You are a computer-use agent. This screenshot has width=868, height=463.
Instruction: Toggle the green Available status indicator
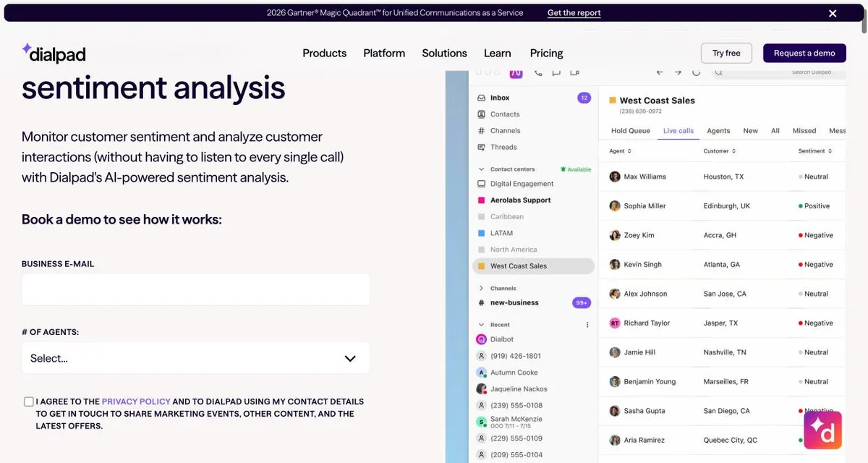[x=576, y=169]
